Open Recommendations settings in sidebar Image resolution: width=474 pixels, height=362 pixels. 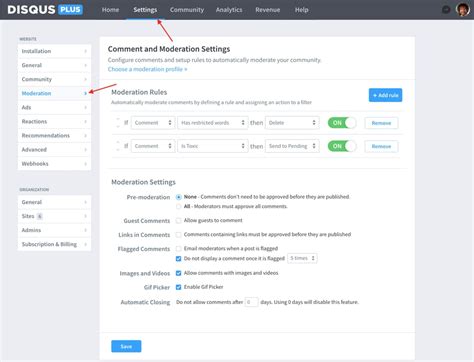point(54,135)
